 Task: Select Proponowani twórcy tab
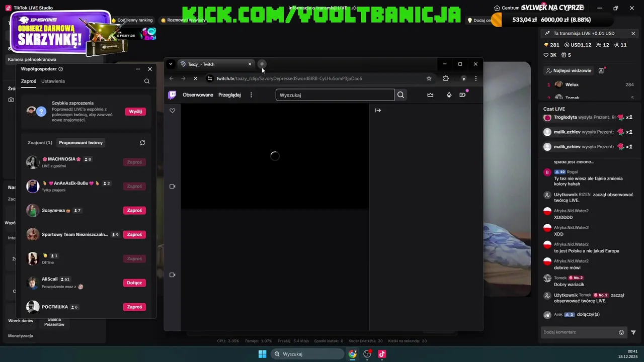(x=81, y=143)
